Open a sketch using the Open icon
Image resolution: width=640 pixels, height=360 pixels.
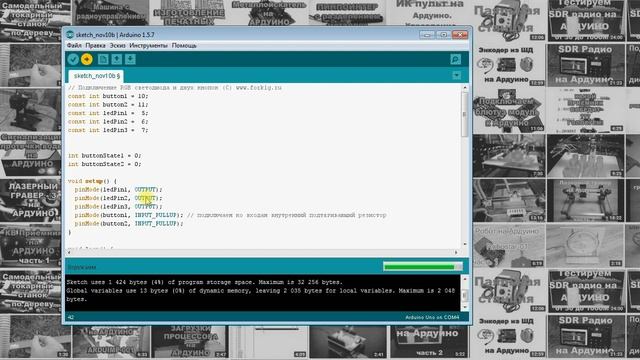pyautogui.click(x=117, y=60)
